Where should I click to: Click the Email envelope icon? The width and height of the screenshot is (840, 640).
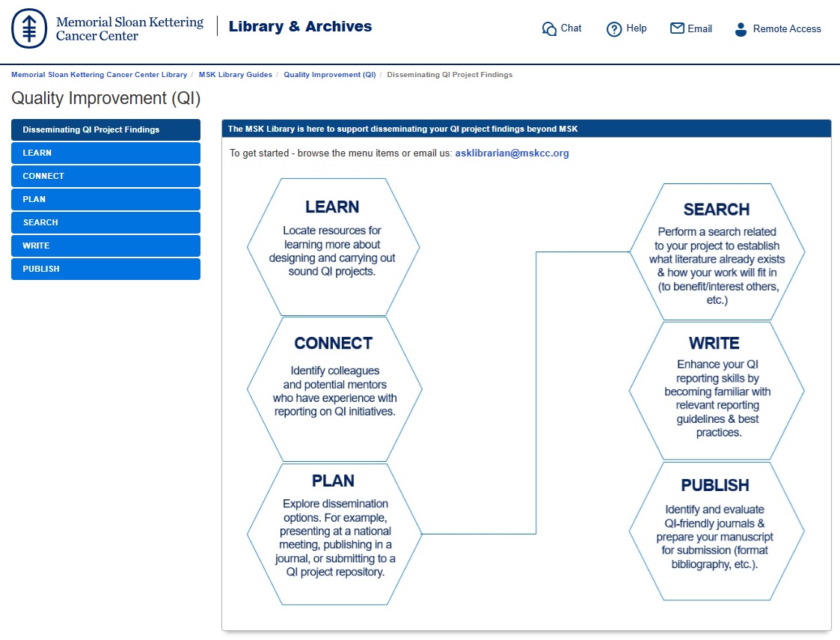[677, 28]
